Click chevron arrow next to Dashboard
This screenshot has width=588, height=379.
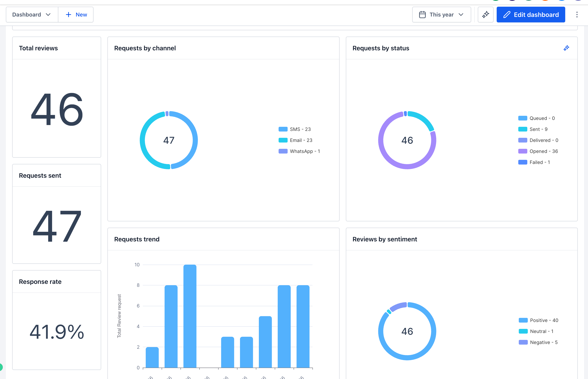[x=48, y=15]
